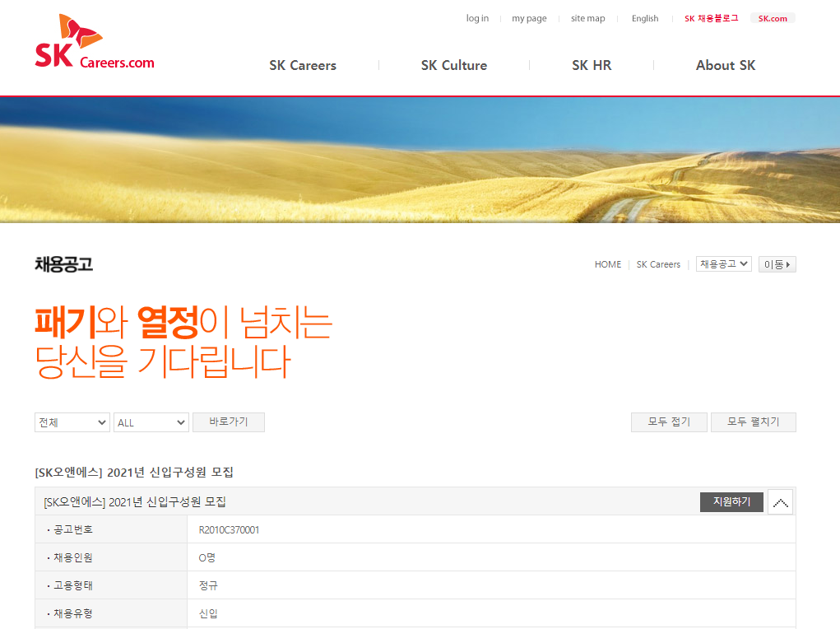The height and width of the screenshot is (629, 840).
Task: Open the SK Careers main menu
Action: pos(303,65)
